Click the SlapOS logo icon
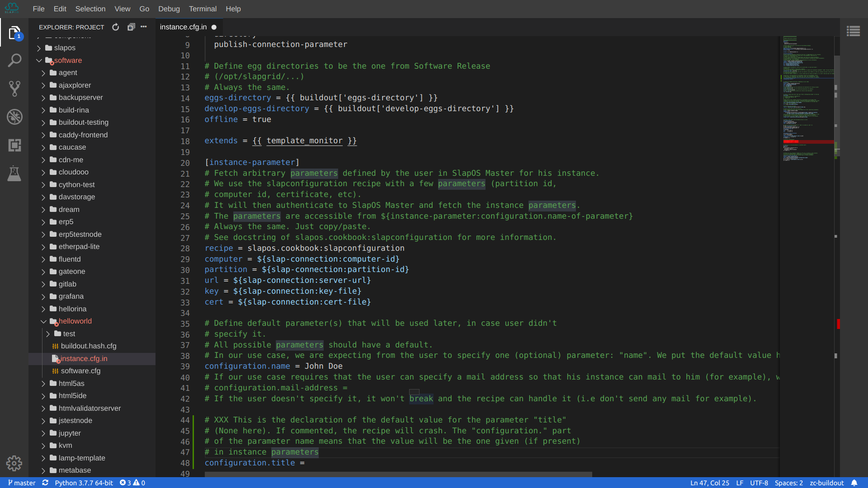868x488 pixels. pyautogui.click(x=12, y=8)
